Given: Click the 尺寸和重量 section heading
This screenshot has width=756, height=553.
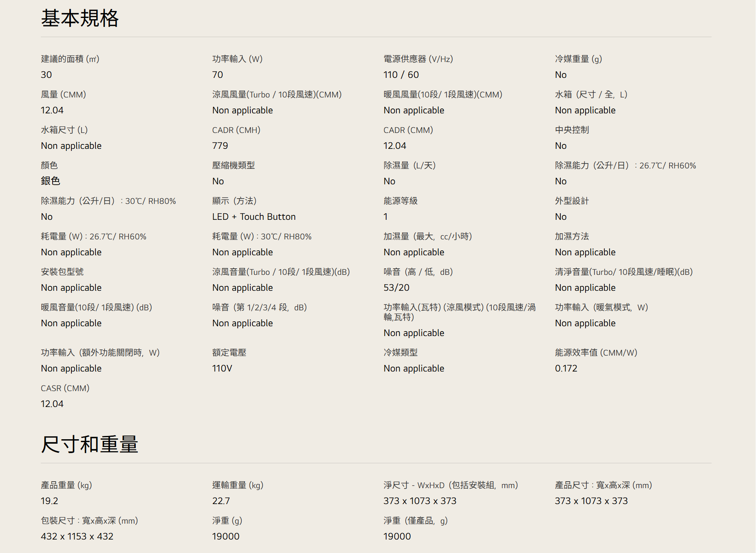Looking at the screenshot, I should click(x=89, y=444).
